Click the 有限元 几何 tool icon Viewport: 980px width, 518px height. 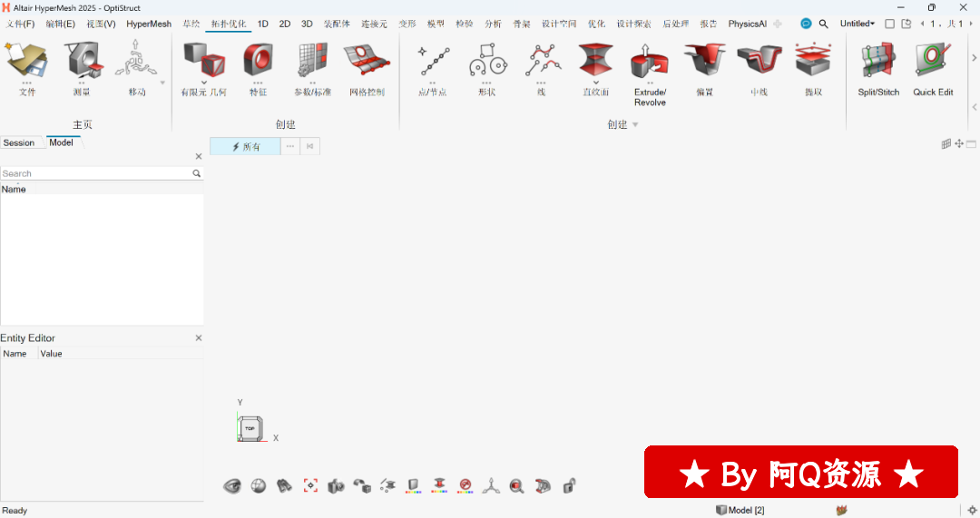[204, 61]
